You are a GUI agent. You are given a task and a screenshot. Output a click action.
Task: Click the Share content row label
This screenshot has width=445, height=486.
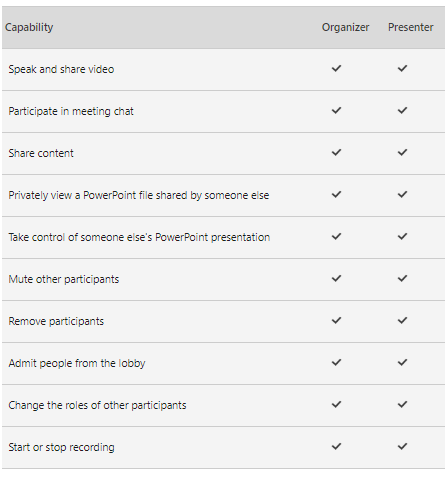(41, 153)
